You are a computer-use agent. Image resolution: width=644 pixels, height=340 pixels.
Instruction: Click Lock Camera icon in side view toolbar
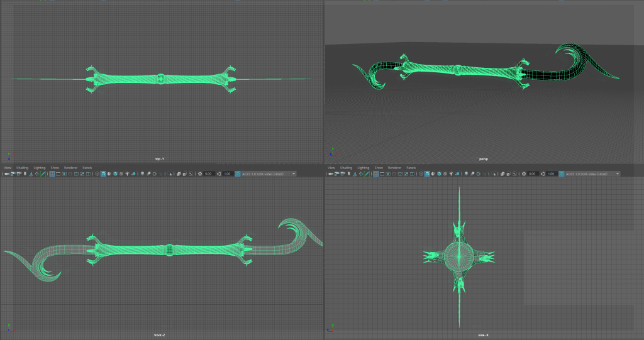pos(335,173)
